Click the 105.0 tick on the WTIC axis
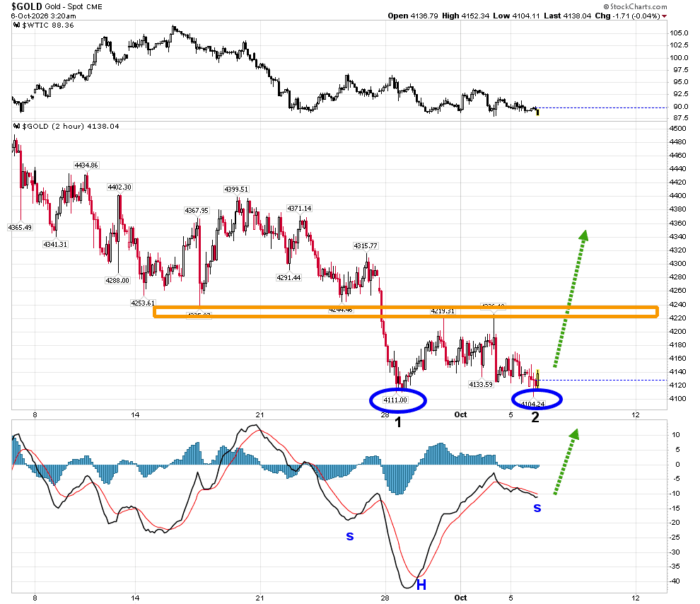The width and height of the screenshot is (700, 604). [x=679, y=33]
